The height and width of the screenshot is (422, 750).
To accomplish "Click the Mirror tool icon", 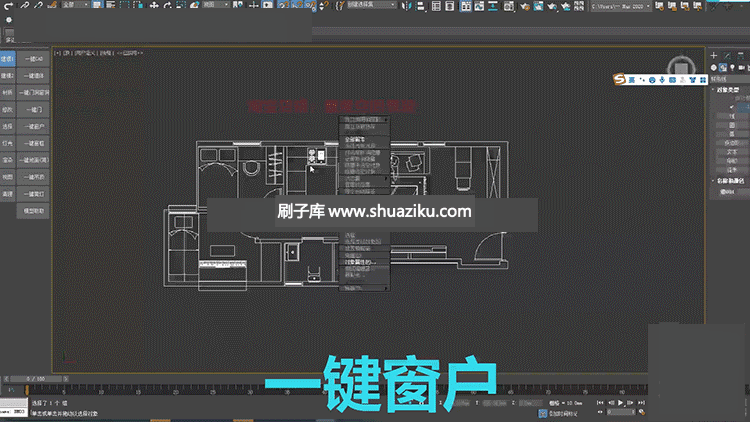I will [407, 6].
